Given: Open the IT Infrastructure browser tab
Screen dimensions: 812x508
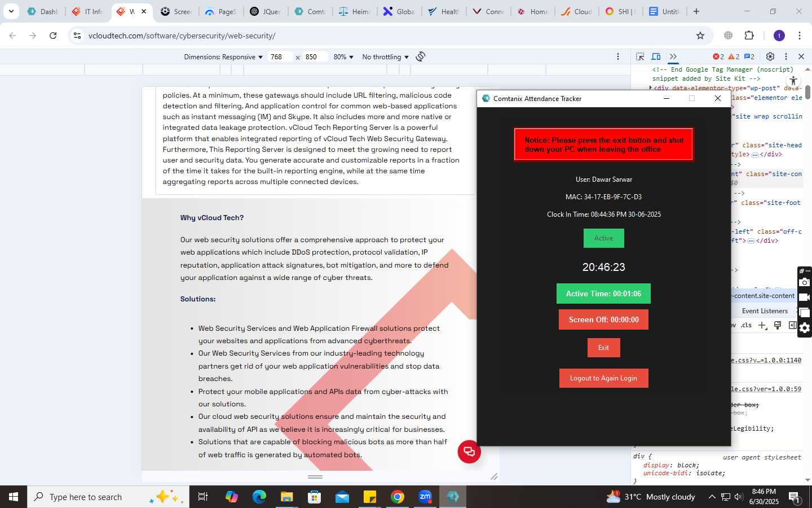Looking at the screenshot, I should pos(87,11).
